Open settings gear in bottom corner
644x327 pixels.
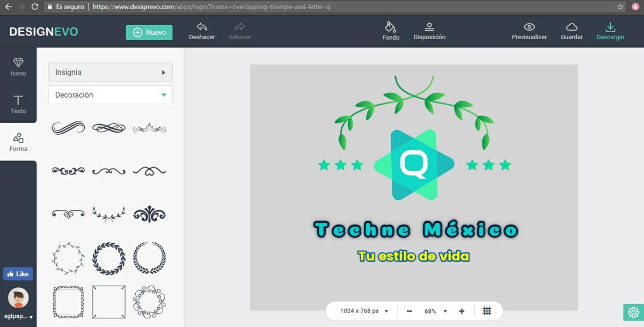[633, 312]
